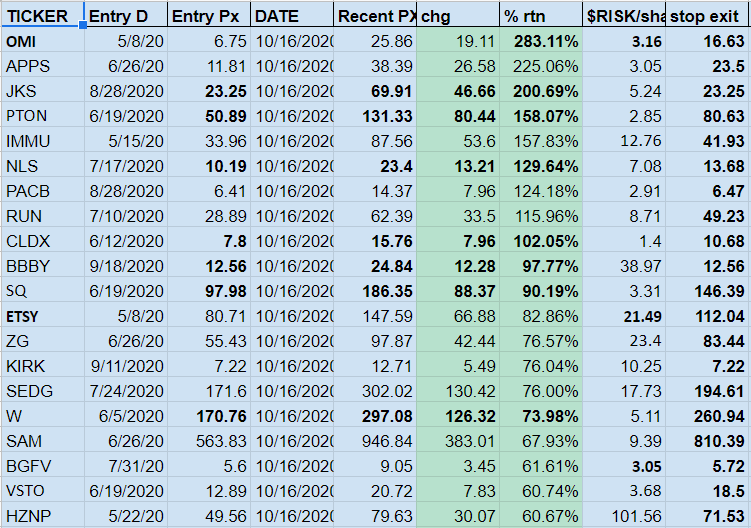This screenshot has width=751, height=528.
Task: Click ETSY return 82.86%
Action: click(541, 316)
